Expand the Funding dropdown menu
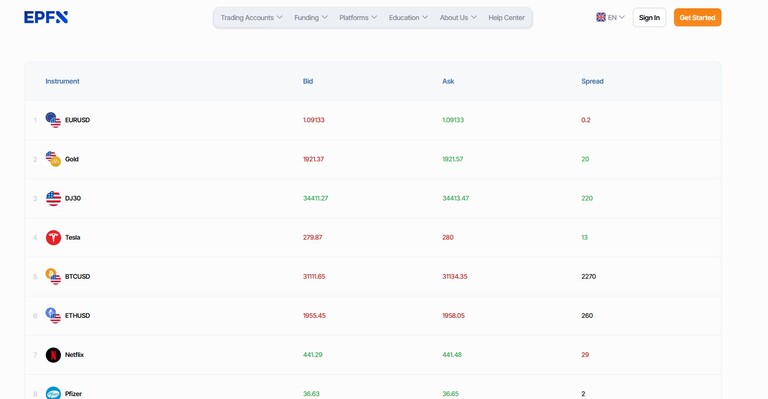This screenshot has width=768, height=399. point(311,18)
